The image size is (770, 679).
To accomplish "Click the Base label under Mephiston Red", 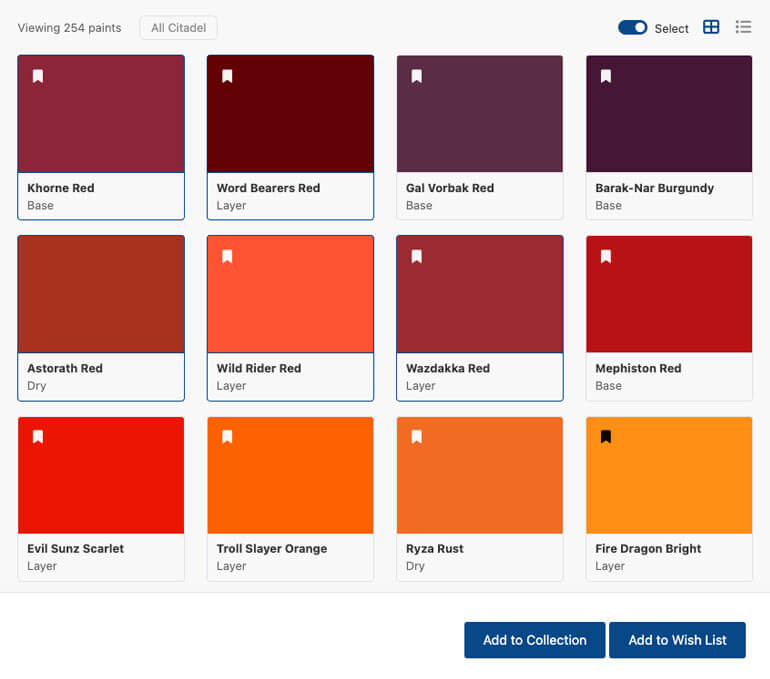I will click(x=608, y=386).
